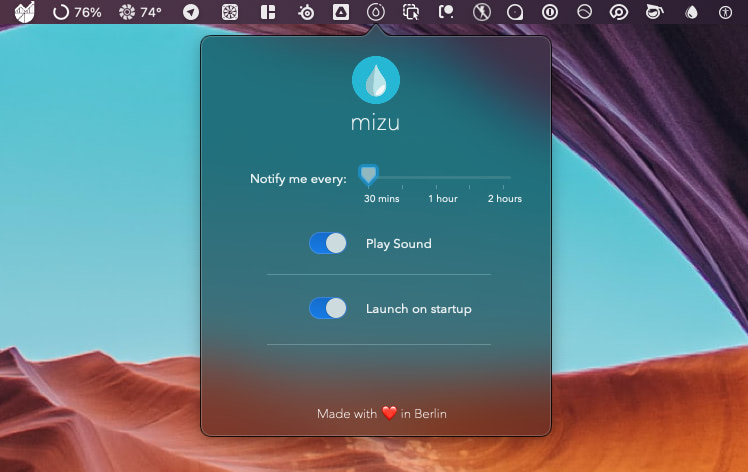Open the 74° fan temperature indicator
The image size is (748, 472).
(x=140, y=12)
